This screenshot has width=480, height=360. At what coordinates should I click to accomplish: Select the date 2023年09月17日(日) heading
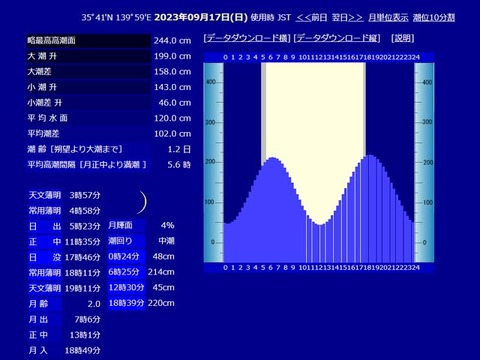point(201,17)
